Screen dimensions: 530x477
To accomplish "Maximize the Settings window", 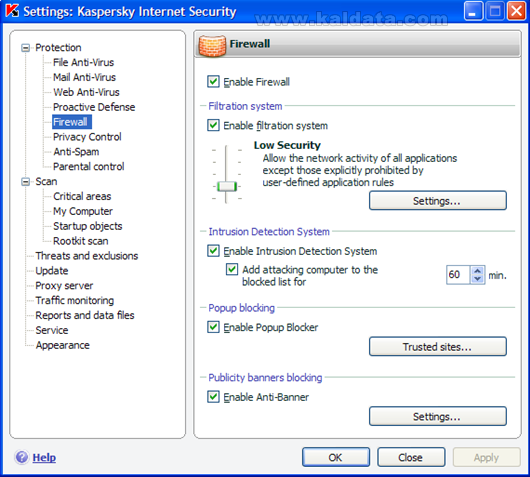I will click(x=495, y=11).
